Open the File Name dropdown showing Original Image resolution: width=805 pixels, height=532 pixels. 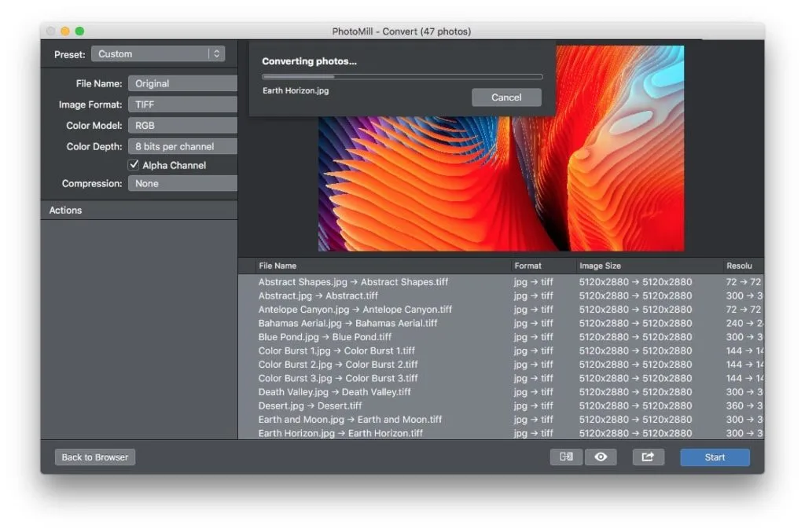[182, 83]
